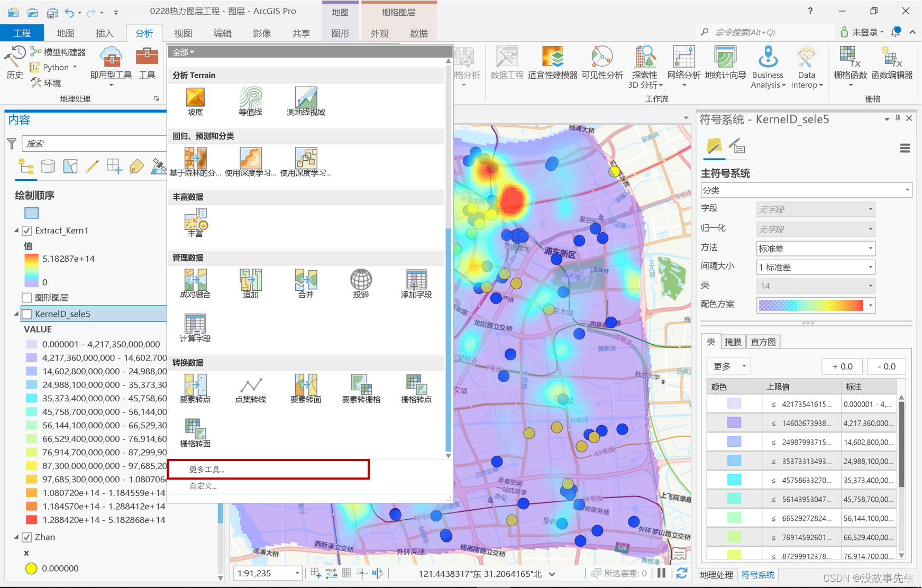922x588 pixels.
Task: Click the - 0.0 button
Action: pos(886,366)
